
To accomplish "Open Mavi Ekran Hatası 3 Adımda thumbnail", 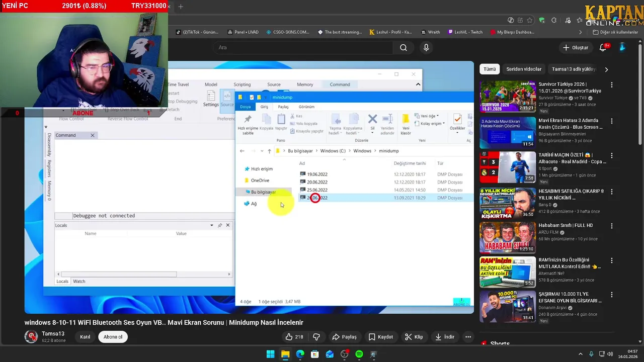I will point(507,132).
